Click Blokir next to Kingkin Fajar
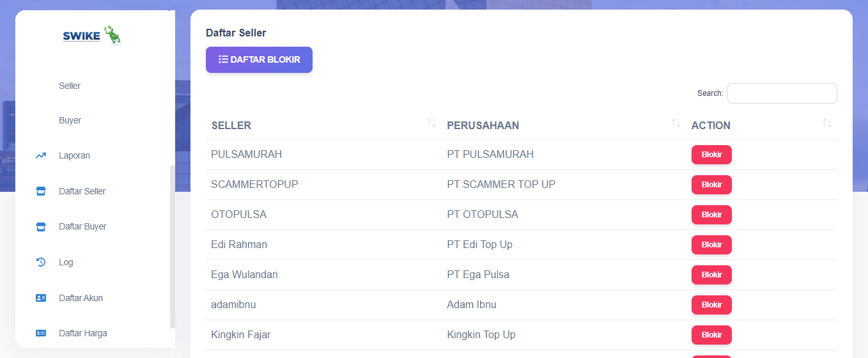Screen dimensions: 868x358 tap(711, 335)
